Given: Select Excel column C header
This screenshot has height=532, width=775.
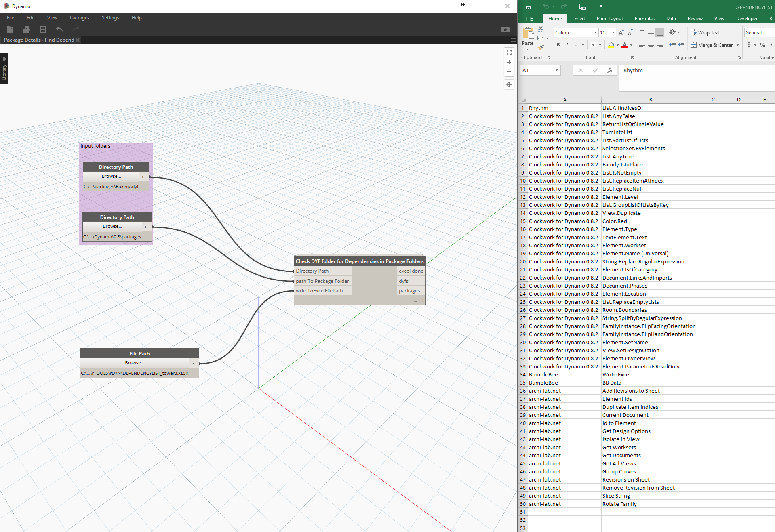Looking at the screenshot, I should (713, 99).
